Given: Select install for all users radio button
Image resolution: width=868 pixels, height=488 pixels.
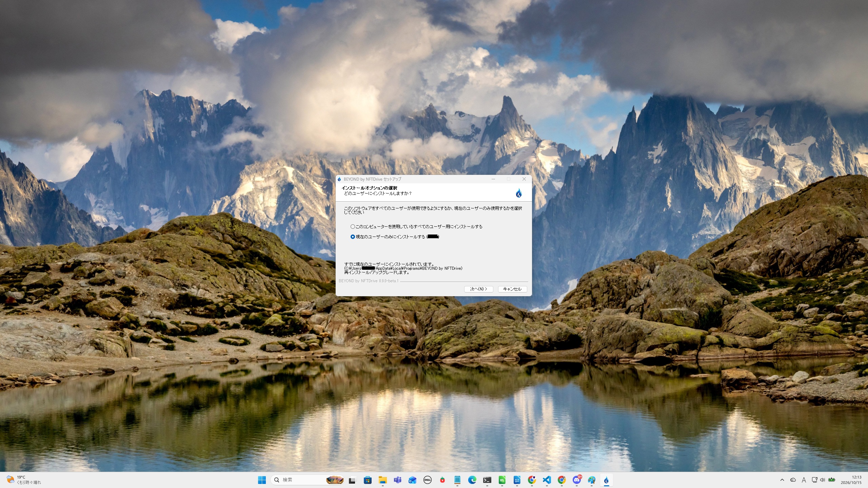Looking at the screenshot, I should (353, 226).
